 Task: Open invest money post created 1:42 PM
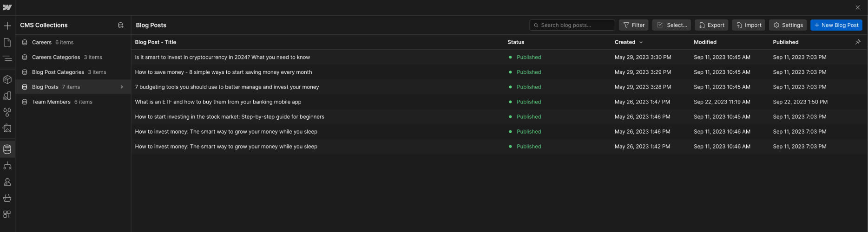coord(226,146)
